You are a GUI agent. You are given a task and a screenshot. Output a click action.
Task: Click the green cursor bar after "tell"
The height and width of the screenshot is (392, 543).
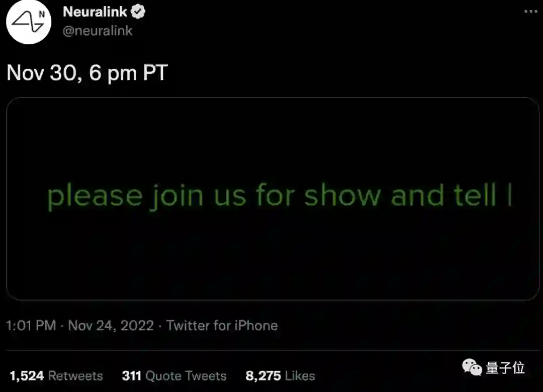(509, 195)
